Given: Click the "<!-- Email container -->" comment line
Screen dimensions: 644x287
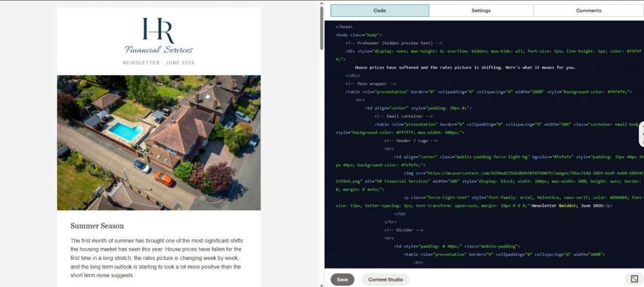Looking at the screenshot, I should [403, 116].
